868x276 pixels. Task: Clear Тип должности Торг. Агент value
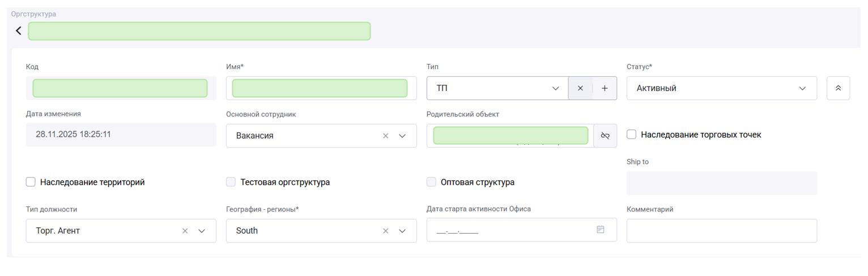coord(185,231)
